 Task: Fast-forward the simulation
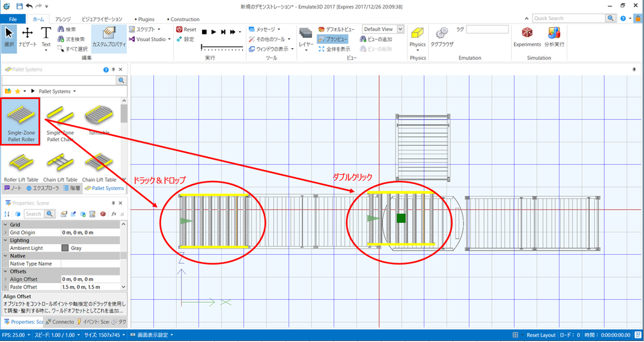pos(233,32)
